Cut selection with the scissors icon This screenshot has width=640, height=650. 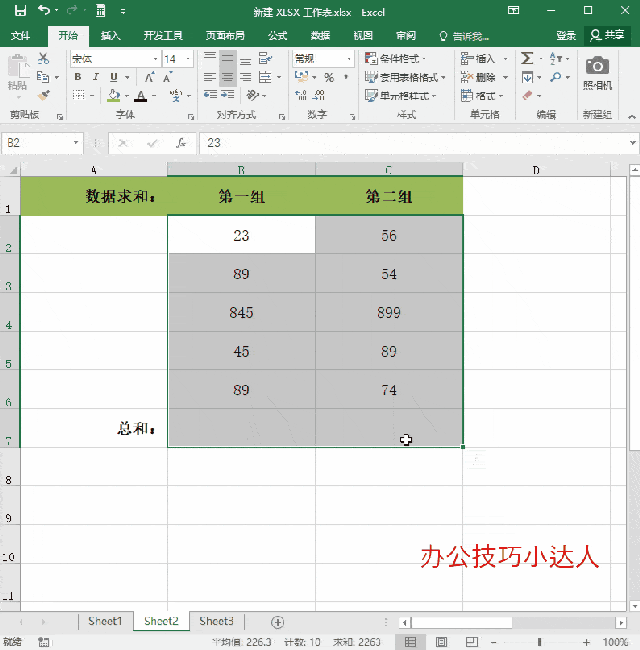point(43,58)
